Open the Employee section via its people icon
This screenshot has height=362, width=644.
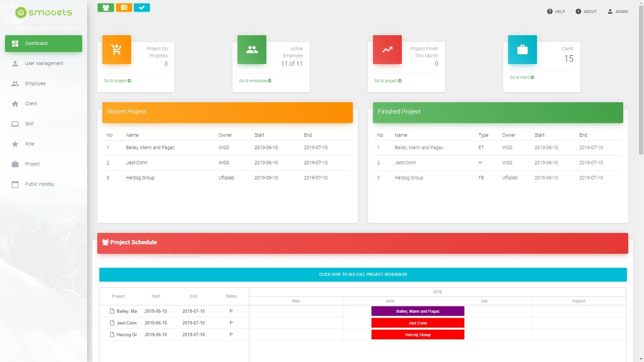[x=15, y=83]
